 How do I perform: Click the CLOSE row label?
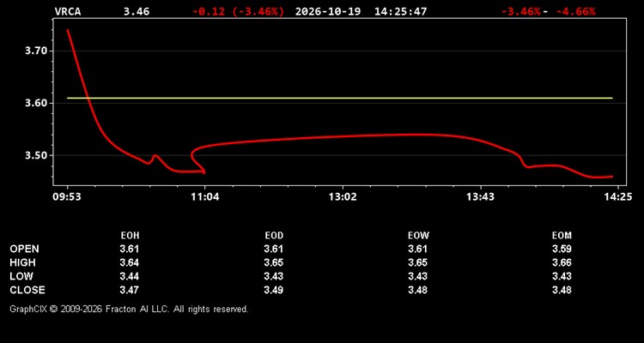[x=27, y=290]
